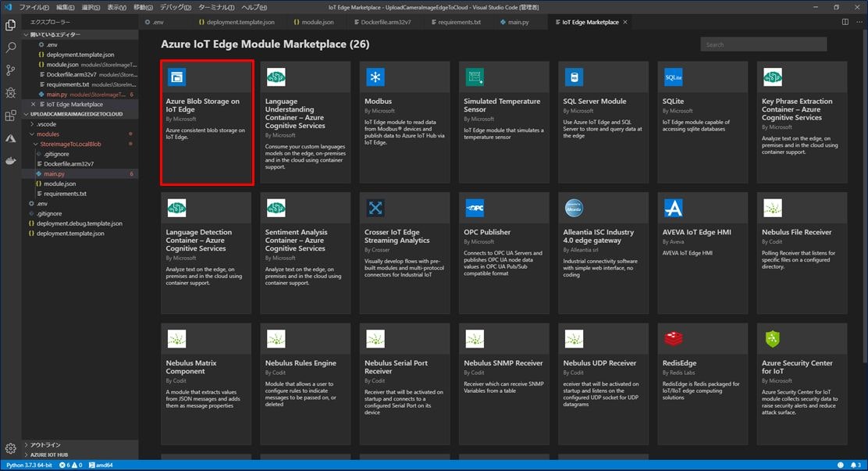
Task: Click the amd64 status bar item
Action: pos(99,465)
